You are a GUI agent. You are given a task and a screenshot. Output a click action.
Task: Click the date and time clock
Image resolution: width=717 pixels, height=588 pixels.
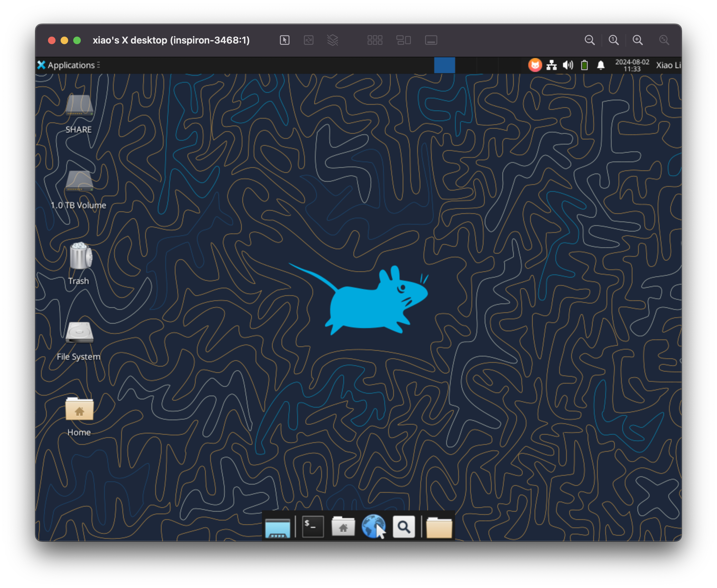pos(632,65)
